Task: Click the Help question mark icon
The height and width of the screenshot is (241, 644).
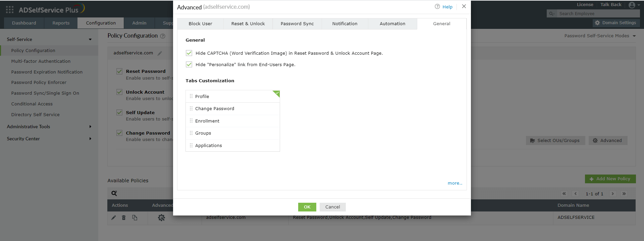Action: point(437,7)
